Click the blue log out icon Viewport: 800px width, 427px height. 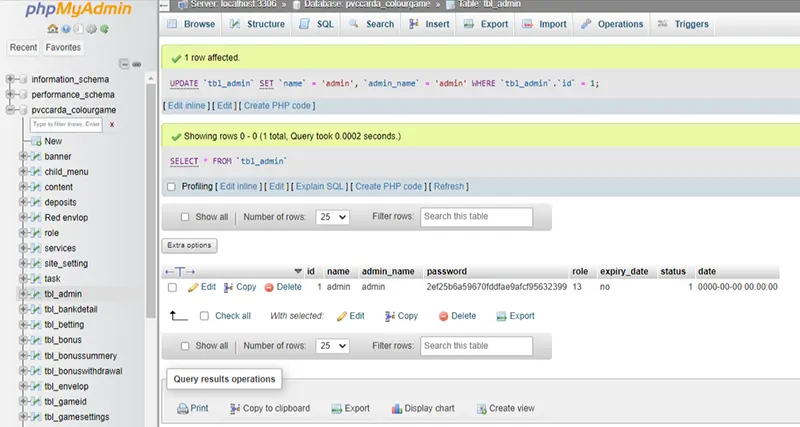click(x=66, y=29)
